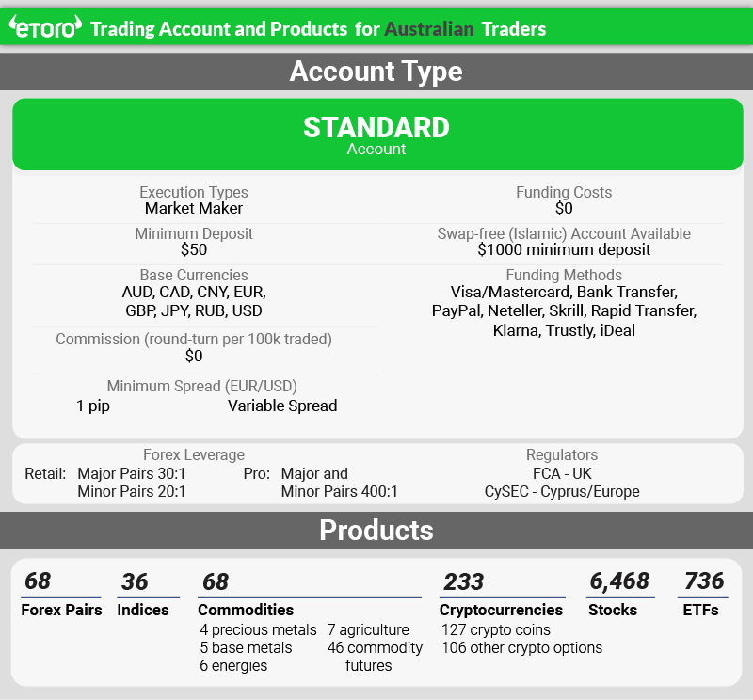The image size is (753, 700).
Task: Click the Execution Types Market Maker label
Action: tap(194, 199)
